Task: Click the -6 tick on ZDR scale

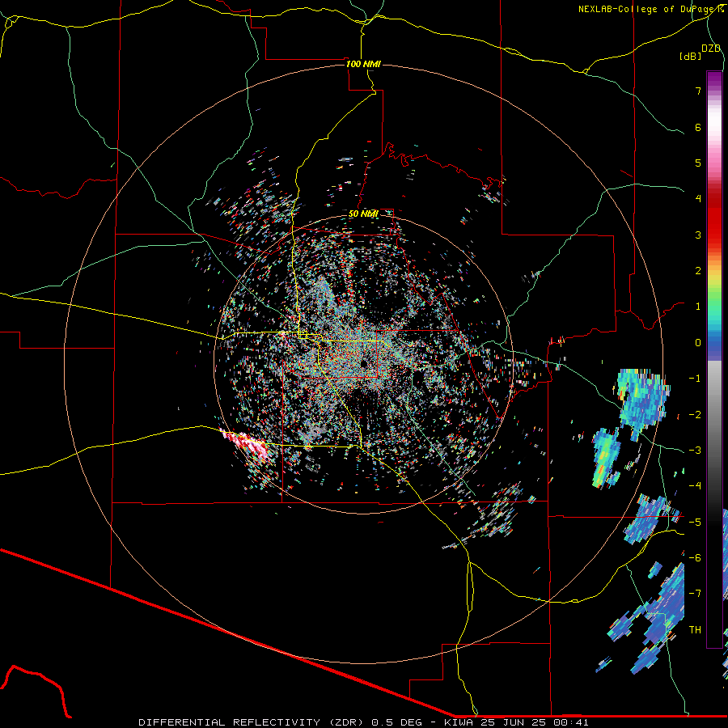Action: (x=695, y=557)
